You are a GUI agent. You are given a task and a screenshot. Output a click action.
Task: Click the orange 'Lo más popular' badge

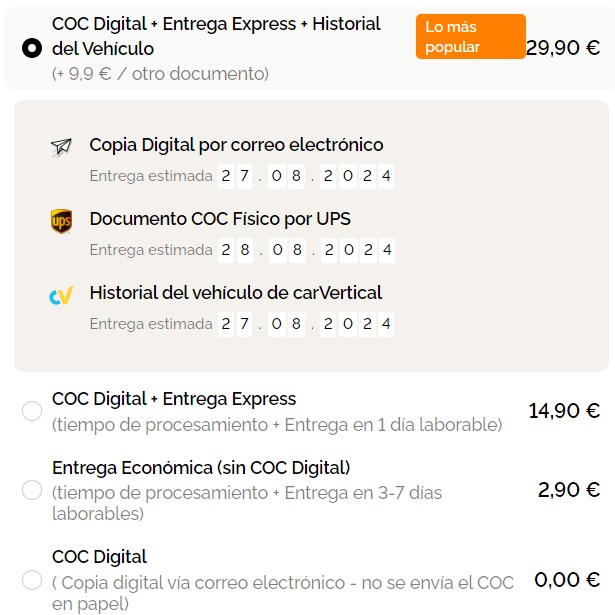click(470, 37)
